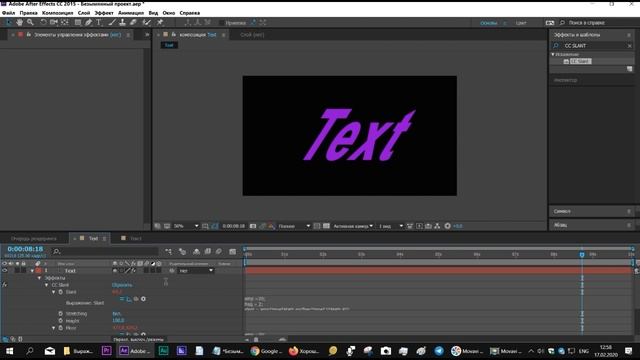Viewport: 640px width, 360px height.
Task: Select the Brush tool
Action: pos(112,22)
